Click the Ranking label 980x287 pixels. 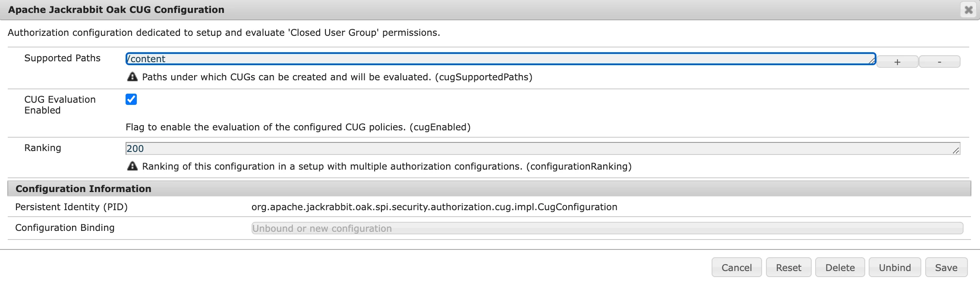click(43, 148)
